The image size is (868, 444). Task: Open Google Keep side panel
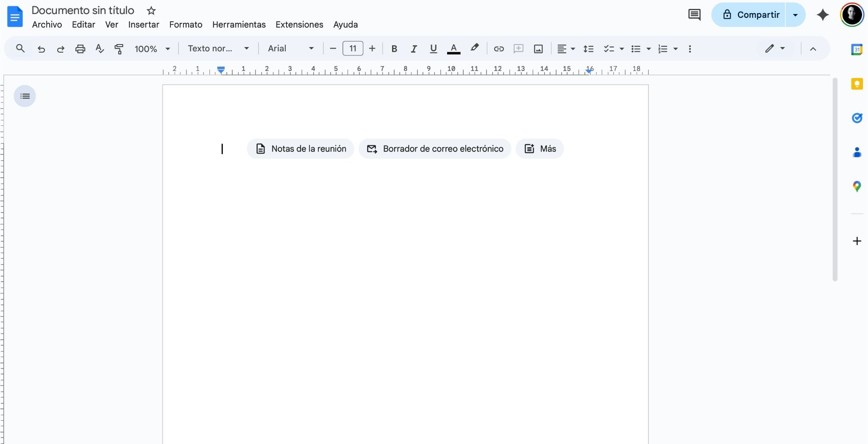click(x=857, y=84)
